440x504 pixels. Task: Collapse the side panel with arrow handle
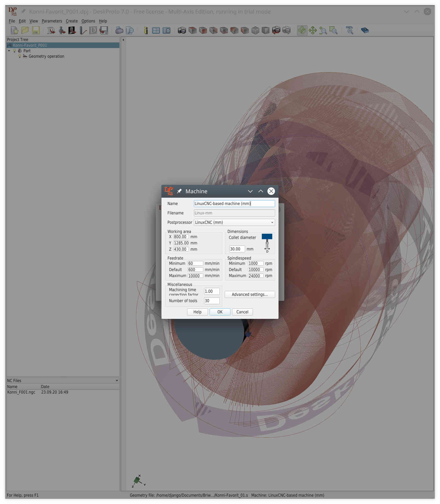[123, 40]
